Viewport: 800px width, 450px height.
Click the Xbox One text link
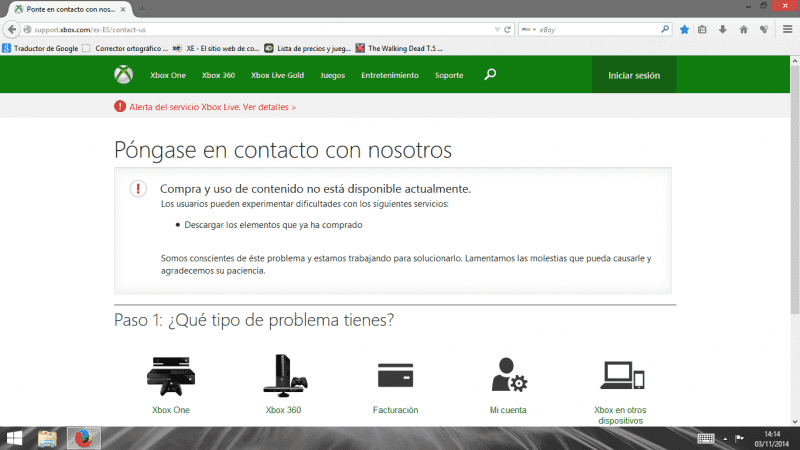coord(171,410)
